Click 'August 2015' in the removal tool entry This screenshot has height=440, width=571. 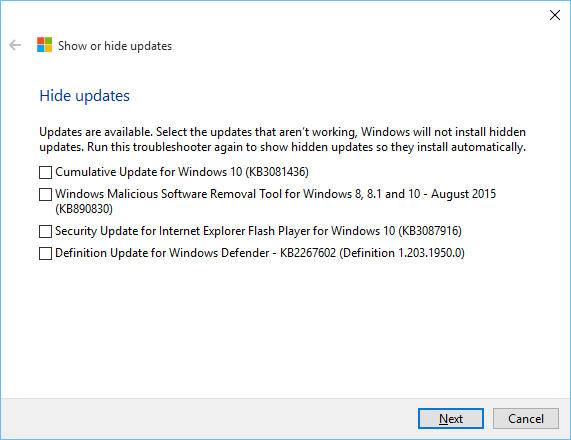pyautogui.click(x=464, y=194)
